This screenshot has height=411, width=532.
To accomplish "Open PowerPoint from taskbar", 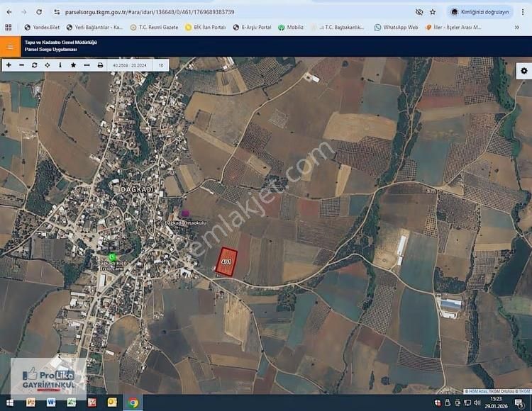I will pyautogui.click(x=31, y=402).
